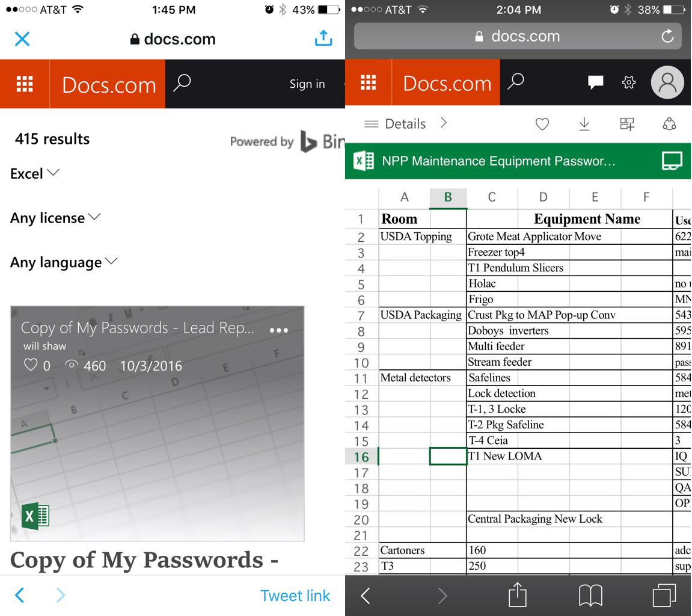Click the Metal detectors cell
Screen dimensions: 692x616
pyautogui.click(x=415, y=378)
